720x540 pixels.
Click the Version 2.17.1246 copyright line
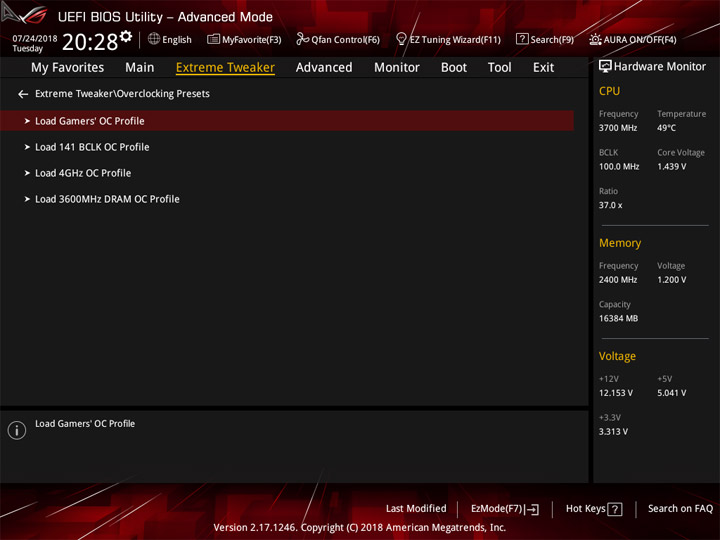(x=360, y=528)
